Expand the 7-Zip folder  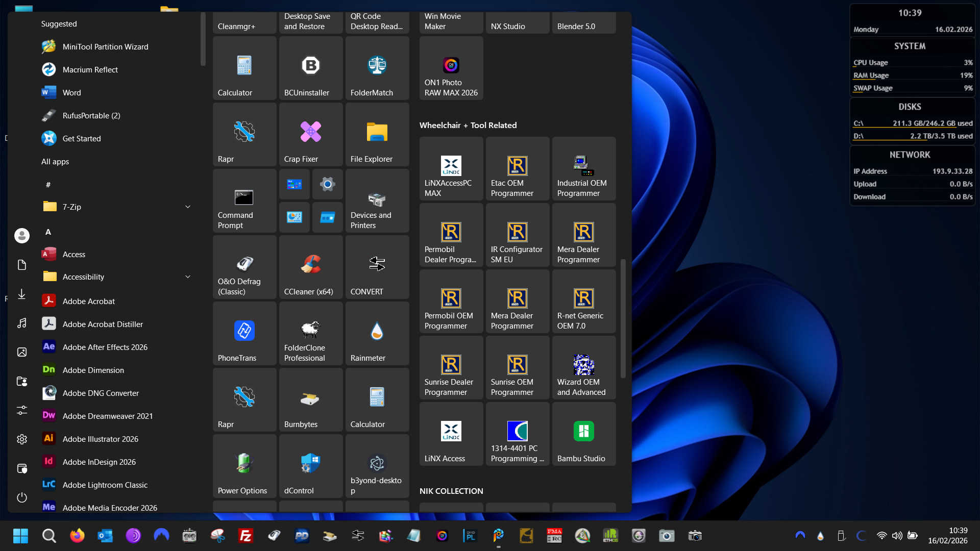click(187, 207)
